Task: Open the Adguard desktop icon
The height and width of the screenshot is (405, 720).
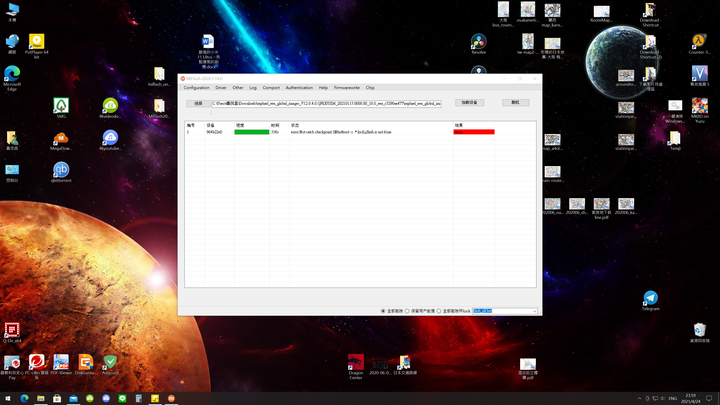Action: [110, 365]
